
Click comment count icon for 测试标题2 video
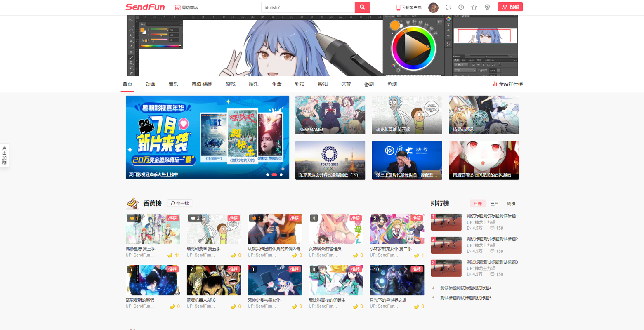pyautogui.click(x=492, y=251)
